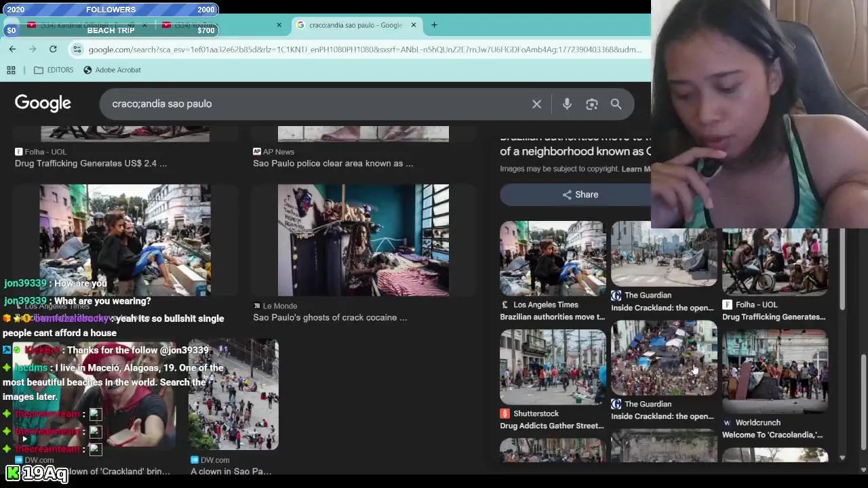The height and width of the screenshot is (488, 868).
Task: Click the AP News source favicon
Action: pos(257,152)
